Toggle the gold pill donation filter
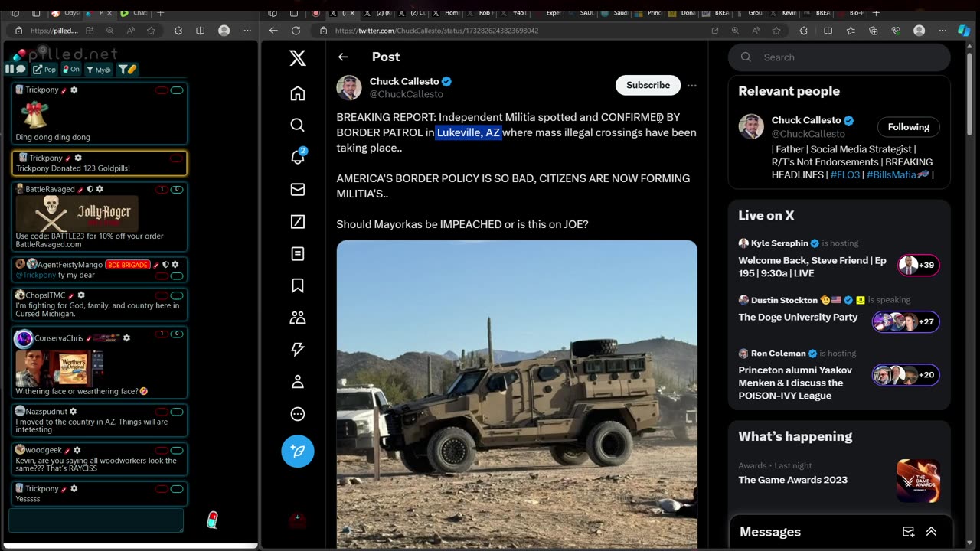Viewport: 980px width, 551px height. 126,70
